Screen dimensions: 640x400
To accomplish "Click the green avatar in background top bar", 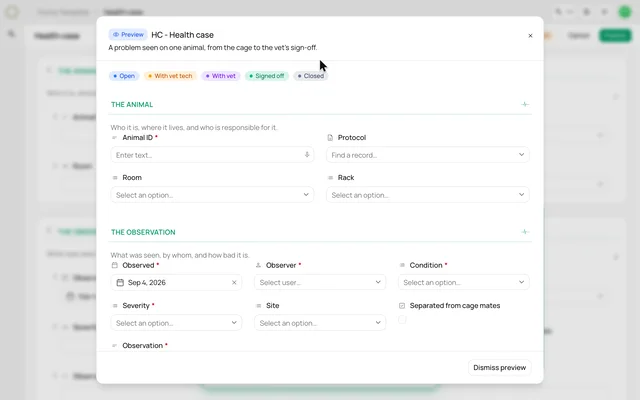I will pos(625,12).
